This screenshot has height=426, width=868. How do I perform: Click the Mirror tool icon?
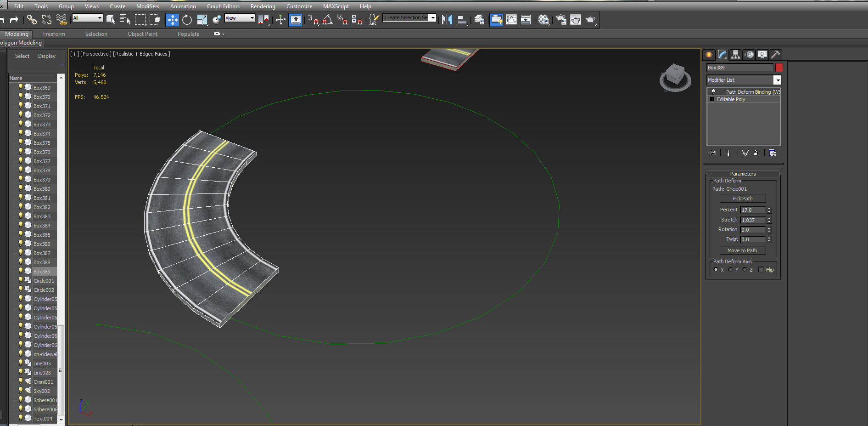point(447,20)
